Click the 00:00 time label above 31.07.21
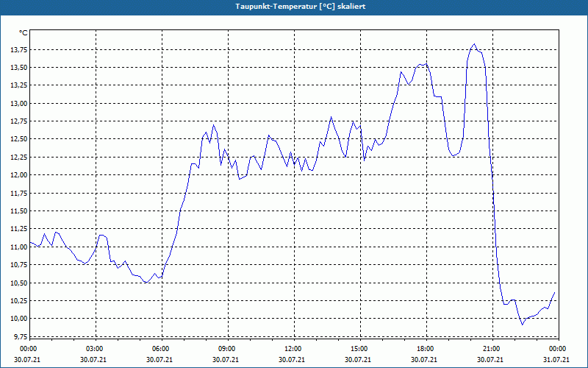Image resolution: width=588 pixels, height=368 pixels. pos(558,349)
